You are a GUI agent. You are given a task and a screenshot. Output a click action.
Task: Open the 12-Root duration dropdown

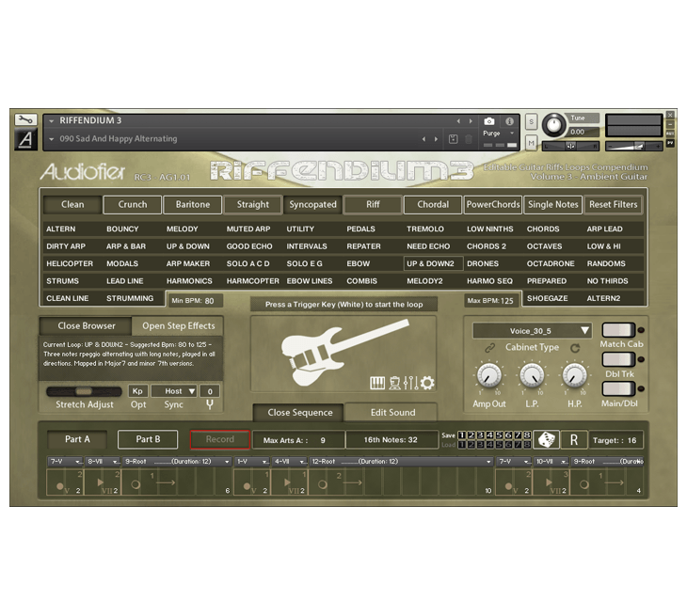coord(401,462)
